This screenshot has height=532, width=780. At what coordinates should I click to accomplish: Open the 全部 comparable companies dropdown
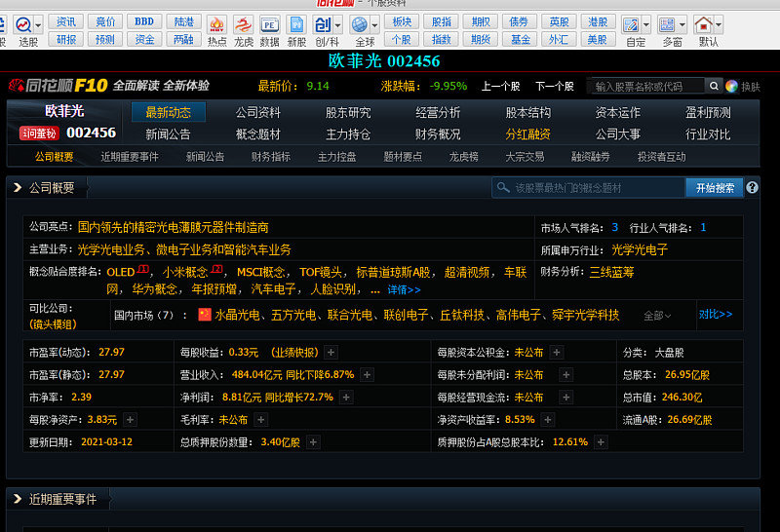pyautogui.click(x=657, y=316)
